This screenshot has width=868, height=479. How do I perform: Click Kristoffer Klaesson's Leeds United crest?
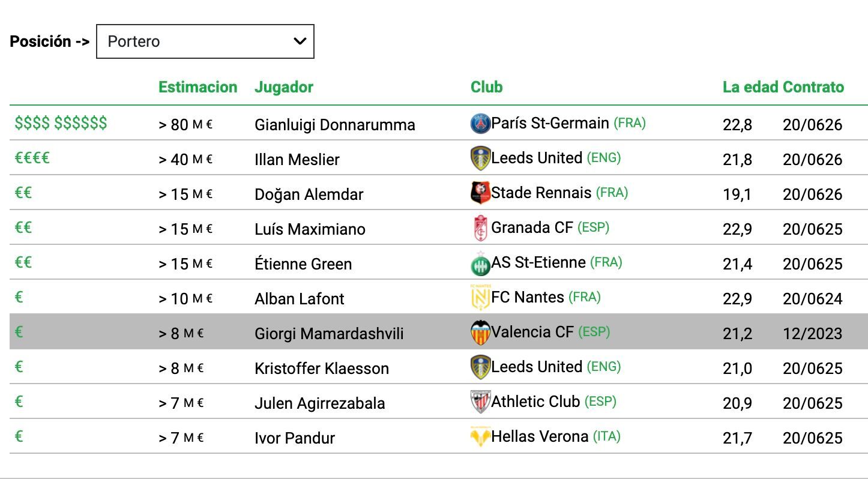(x=480, y=367)
